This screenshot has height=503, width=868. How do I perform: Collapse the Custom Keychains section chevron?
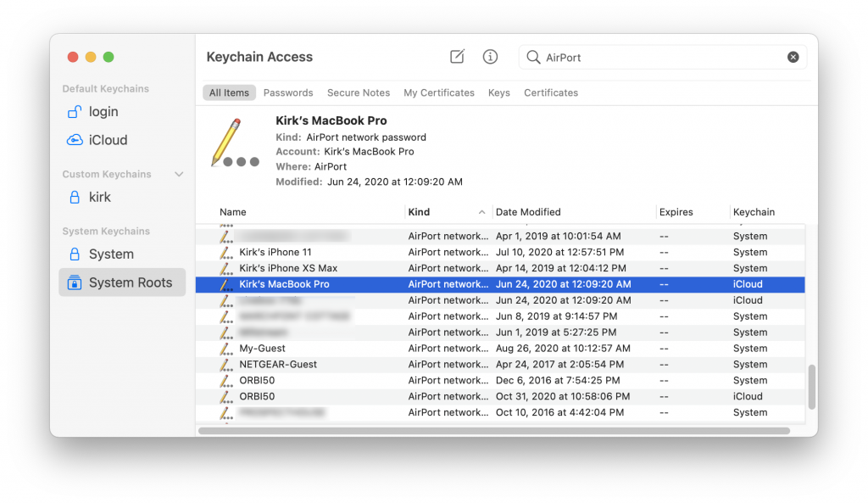point(179,174)
